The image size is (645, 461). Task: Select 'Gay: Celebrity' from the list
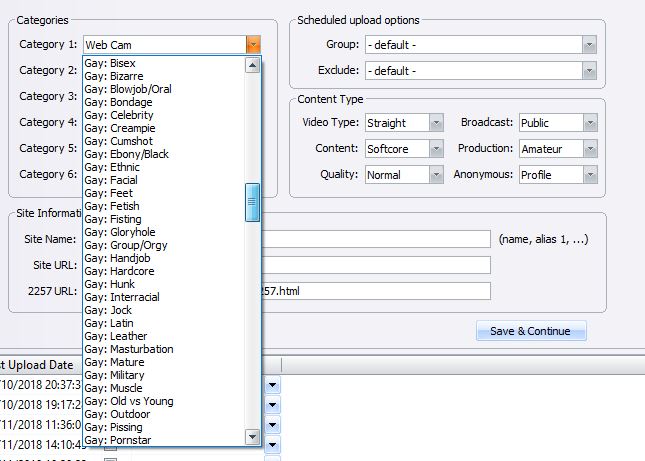coord(119,115)
